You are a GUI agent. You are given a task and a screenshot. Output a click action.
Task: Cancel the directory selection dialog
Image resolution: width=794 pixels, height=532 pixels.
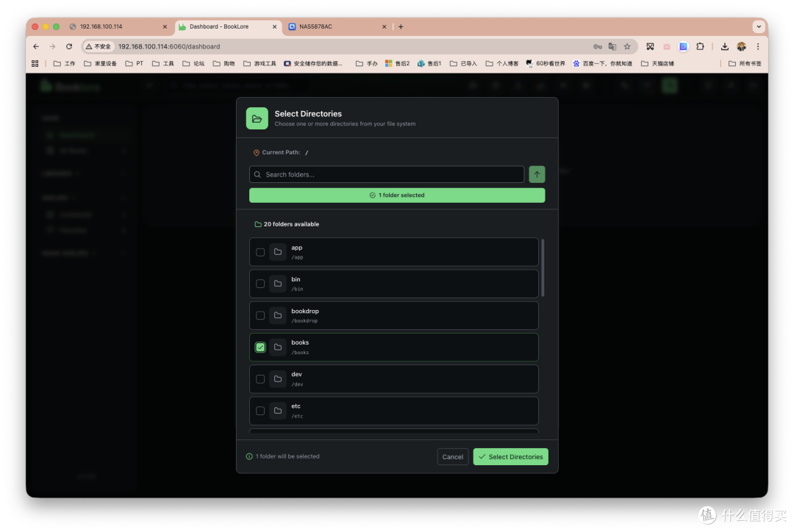452,456
